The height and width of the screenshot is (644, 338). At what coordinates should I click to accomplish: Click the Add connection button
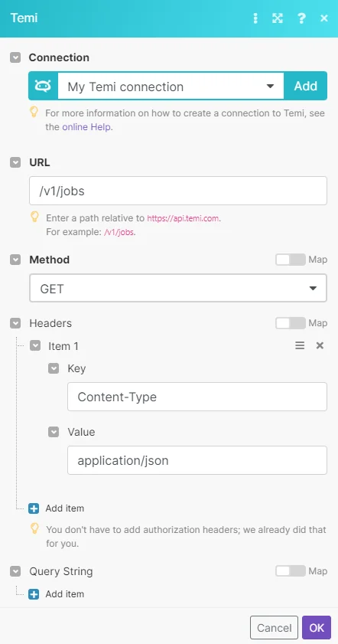pos(306,86)
